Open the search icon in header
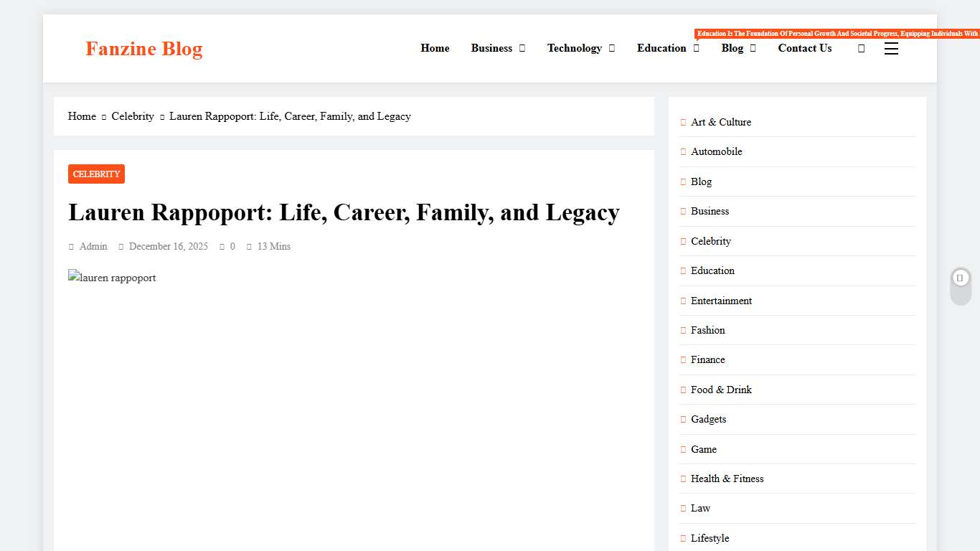The width and height of the screenshot is (980, 551). coord(861,48)
